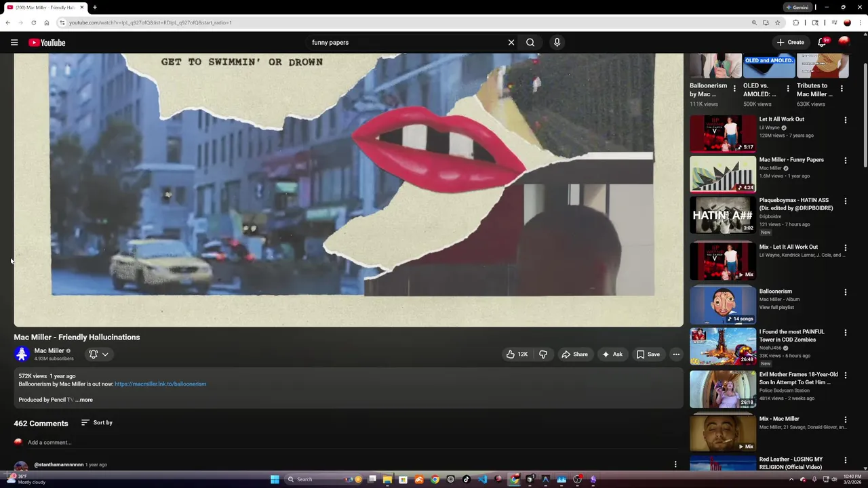
Task: Save the video to a playlist
Action: tap(648, 354)
